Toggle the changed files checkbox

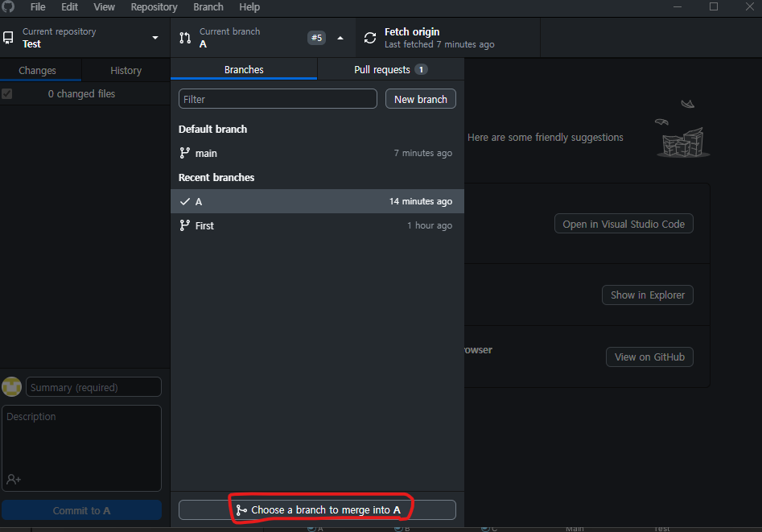[6, 93]
